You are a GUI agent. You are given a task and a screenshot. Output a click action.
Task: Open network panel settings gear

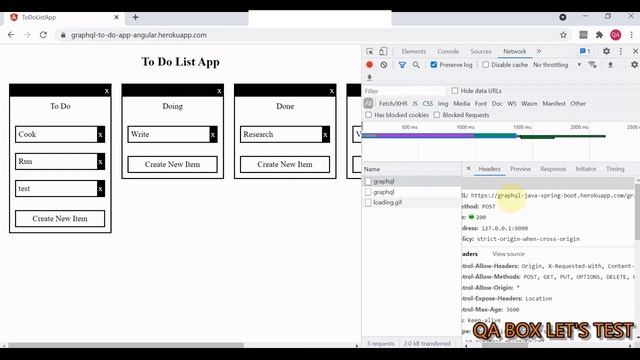coord(634,65)
